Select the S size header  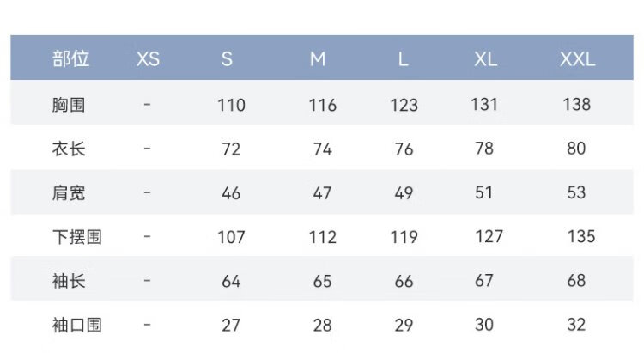pyautogui.click(x=228, y=59)
